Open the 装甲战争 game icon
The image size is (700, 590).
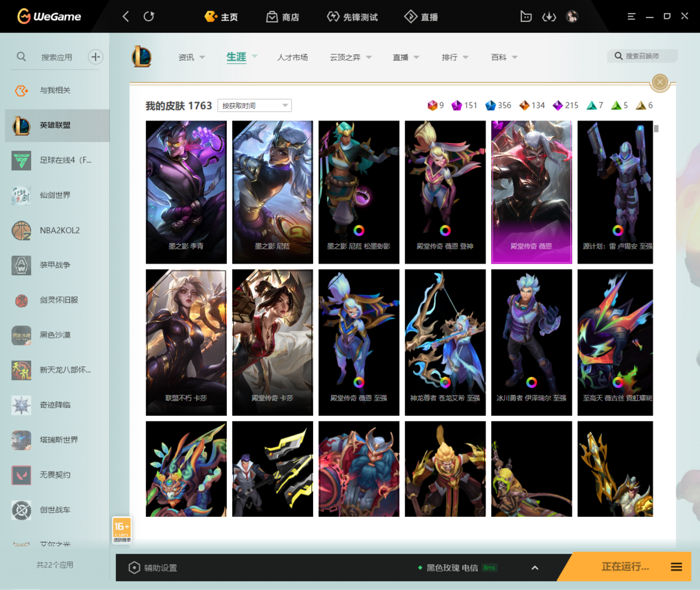(x=21, y=265)
